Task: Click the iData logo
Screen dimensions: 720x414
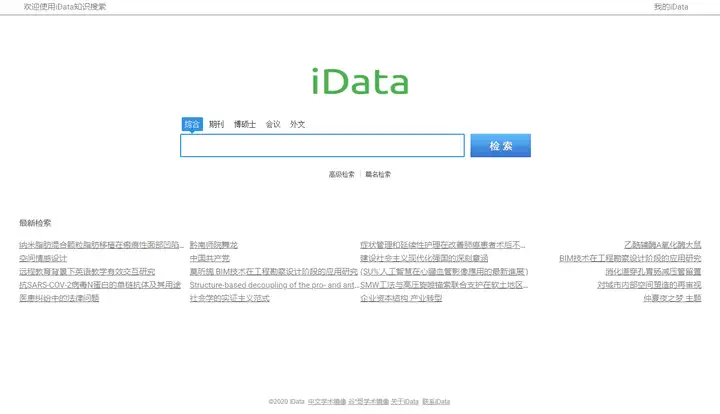Action: click(360, 81)
